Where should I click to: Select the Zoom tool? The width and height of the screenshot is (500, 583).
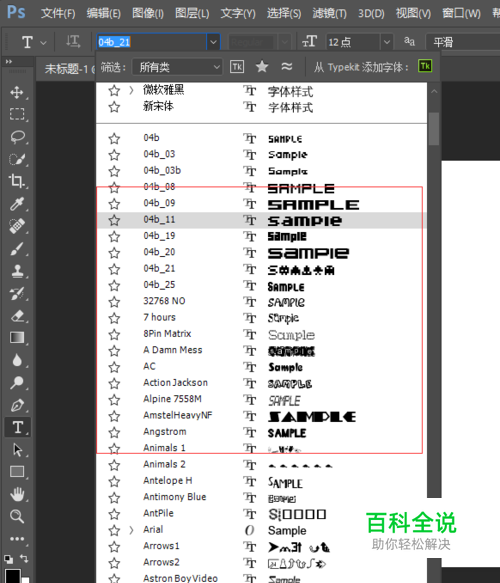(17, 516)
